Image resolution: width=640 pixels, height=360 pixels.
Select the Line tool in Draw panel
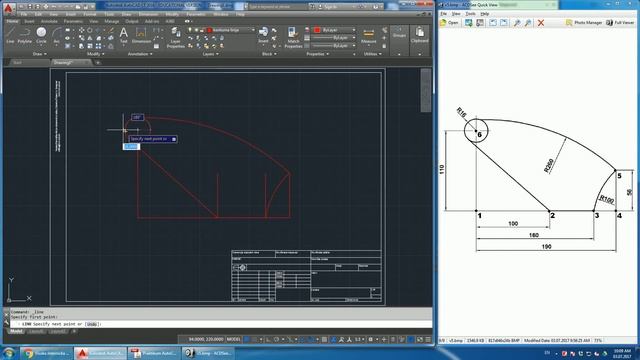[x=10, y=35]
